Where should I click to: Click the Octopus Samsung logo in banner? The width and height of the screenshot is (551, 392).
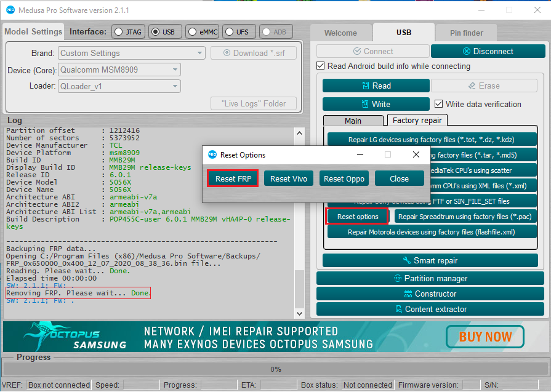pyautogui.click(x=75, y=336)
